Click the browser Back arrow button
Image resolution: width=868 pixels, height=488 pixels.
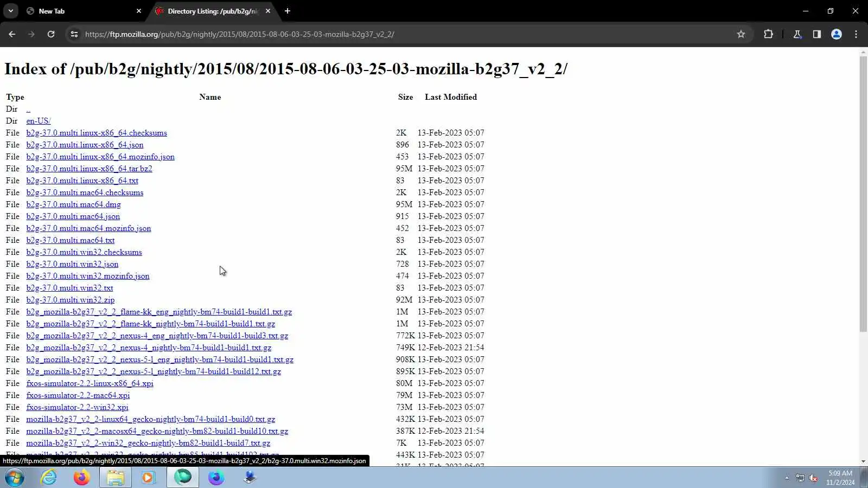click(12, 34)
